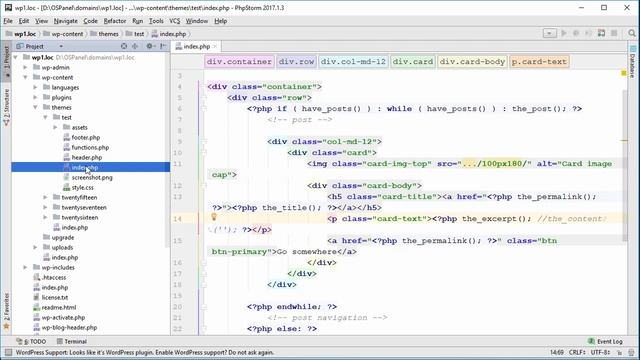
Task: Open Search Everywhere magnifier icon
Action: (x=632, y=33)
